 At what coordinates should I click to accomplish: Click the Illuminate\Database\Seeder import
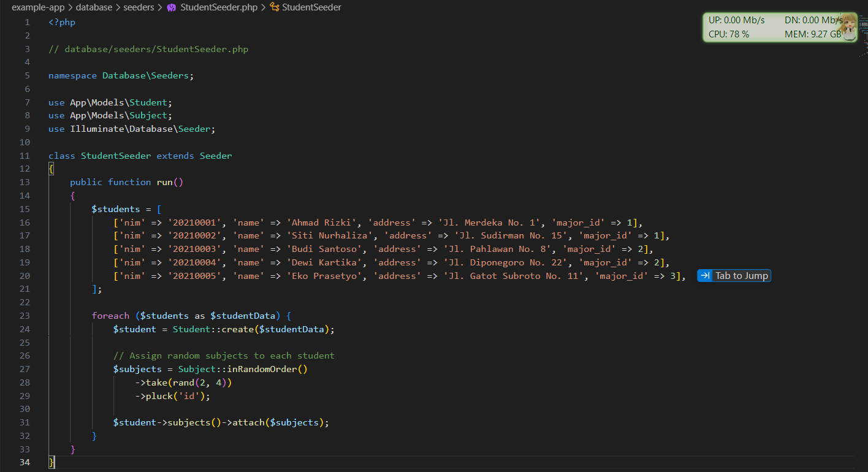pos(140,129)
